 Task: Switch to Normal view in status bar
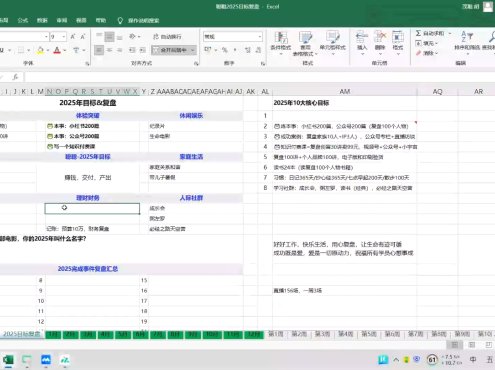pyautogui.click(x=454, y=345)
